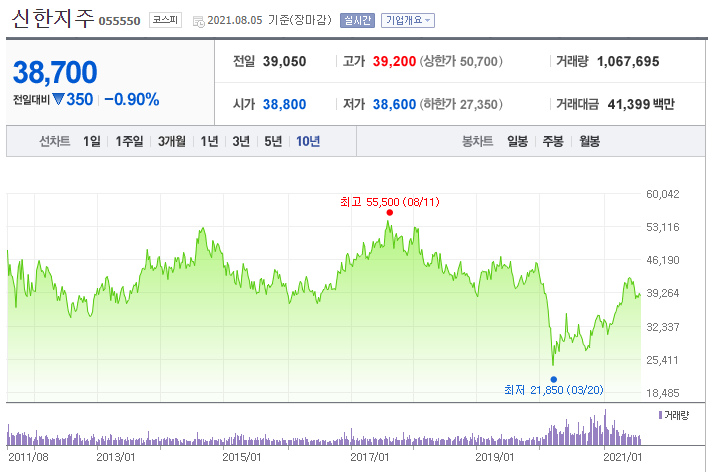The width and height of the screenshot is (708, 472).
Task: Click the 18,485 y-axis label
Action: click(662, 393)
